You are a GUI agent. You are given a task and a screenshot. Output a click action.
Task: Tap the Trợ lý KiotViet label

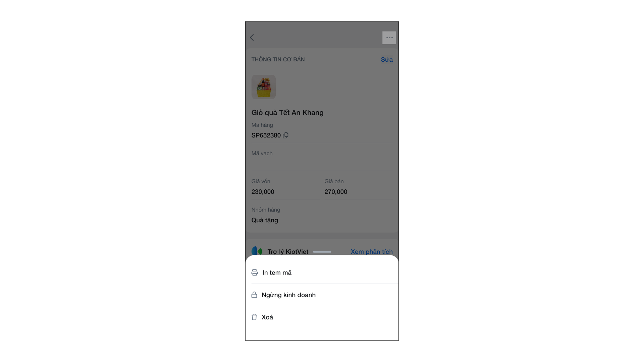coord(288,252)
